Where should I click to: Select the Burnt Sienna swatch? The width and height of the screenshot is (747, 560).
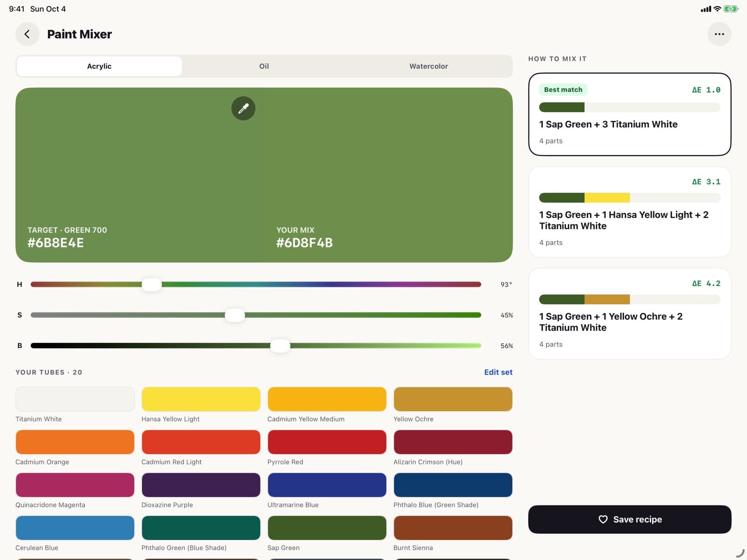(x=453, y=528)
